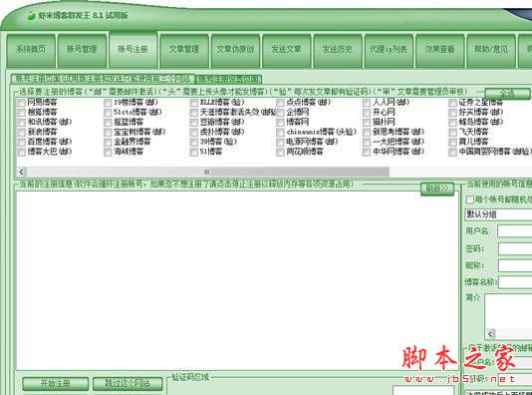
Task: Toggle the 和讯博客(邮) checkbox
Action: 21,123
